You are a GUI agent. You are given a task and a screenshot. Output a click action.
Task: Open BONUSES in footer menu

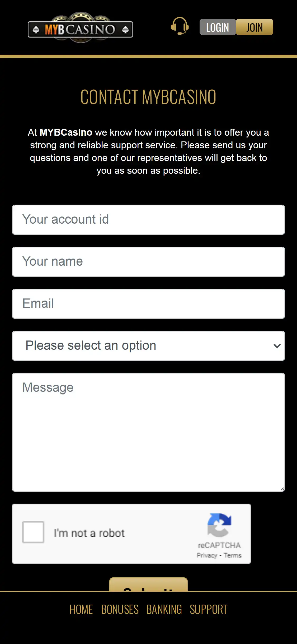(120, 609)
